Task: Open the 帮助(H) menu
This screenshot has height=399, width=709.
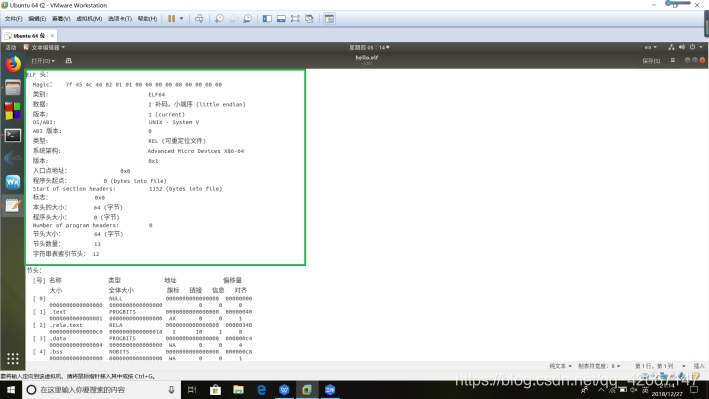Action: (147, 19)
